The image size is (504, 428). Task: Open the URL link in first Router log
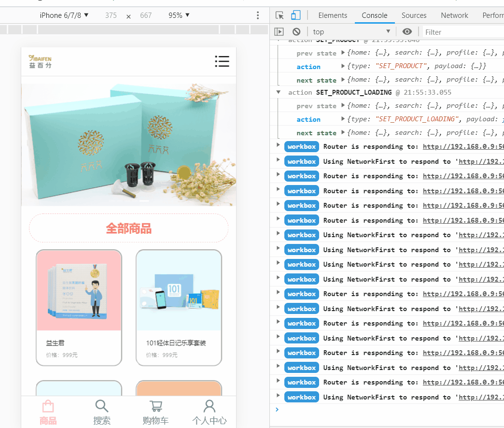pos(463,147)
